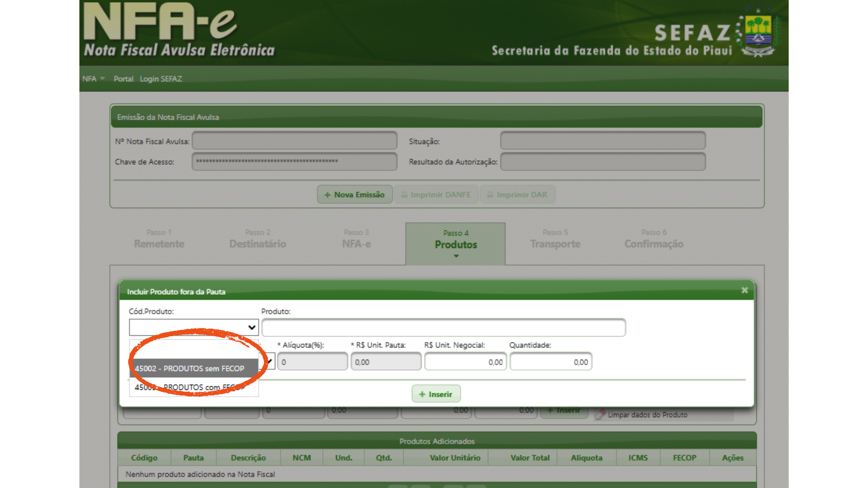Click the SEFAZ Piauí coat of arms

pyautogui.click(x=758, y=31)
